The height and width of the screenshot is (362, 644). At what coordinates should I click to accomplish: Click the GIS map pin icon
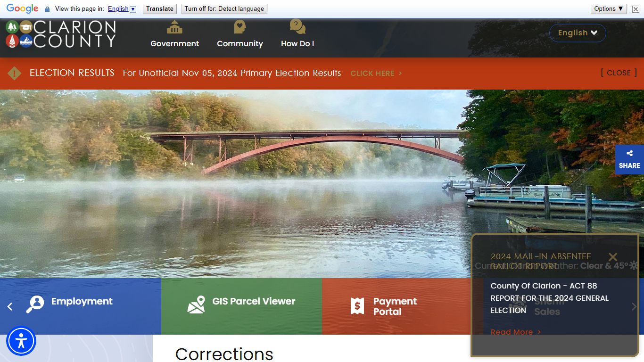coord(196,304)
